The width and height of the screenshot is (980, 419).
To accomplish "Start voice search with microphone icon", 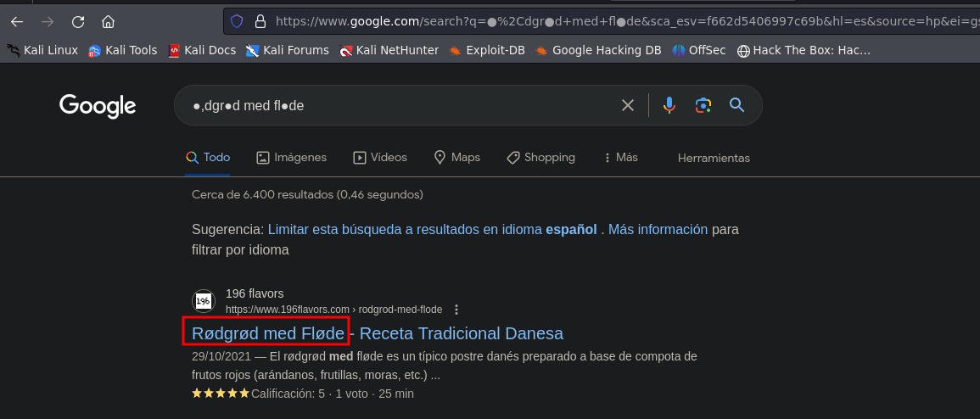I will coord(669,105).
